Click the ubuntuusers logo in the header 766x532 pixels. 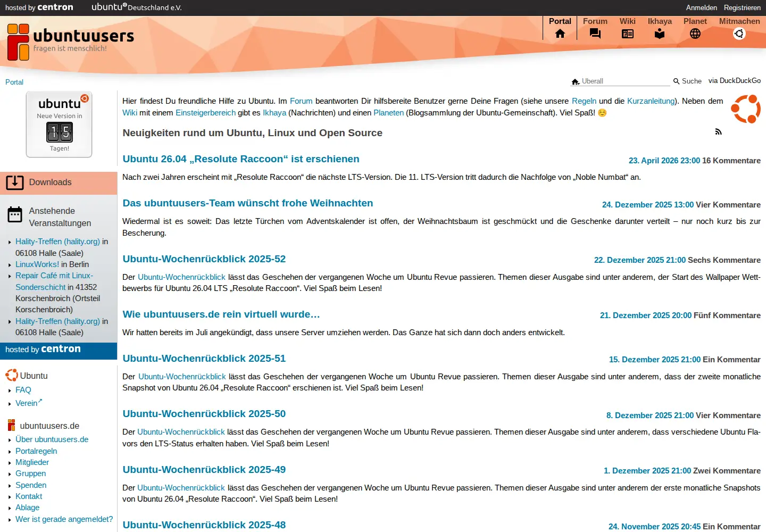pyautogui.click(x=71, y=41)
